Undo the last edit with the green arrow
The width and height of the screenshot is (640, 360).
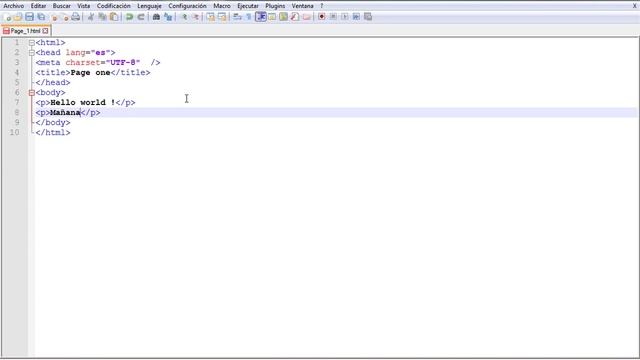coord(129,17)
